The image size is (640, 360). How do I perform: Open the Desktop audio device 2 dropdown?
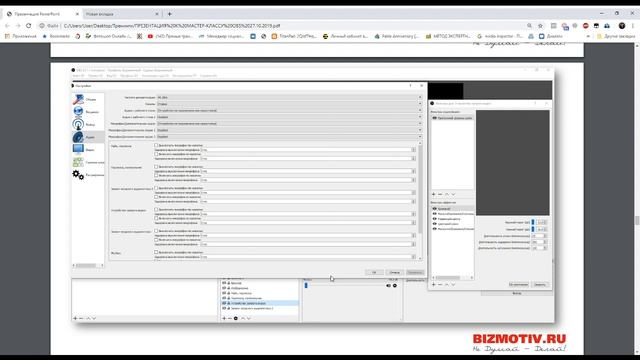pos(289,117)
